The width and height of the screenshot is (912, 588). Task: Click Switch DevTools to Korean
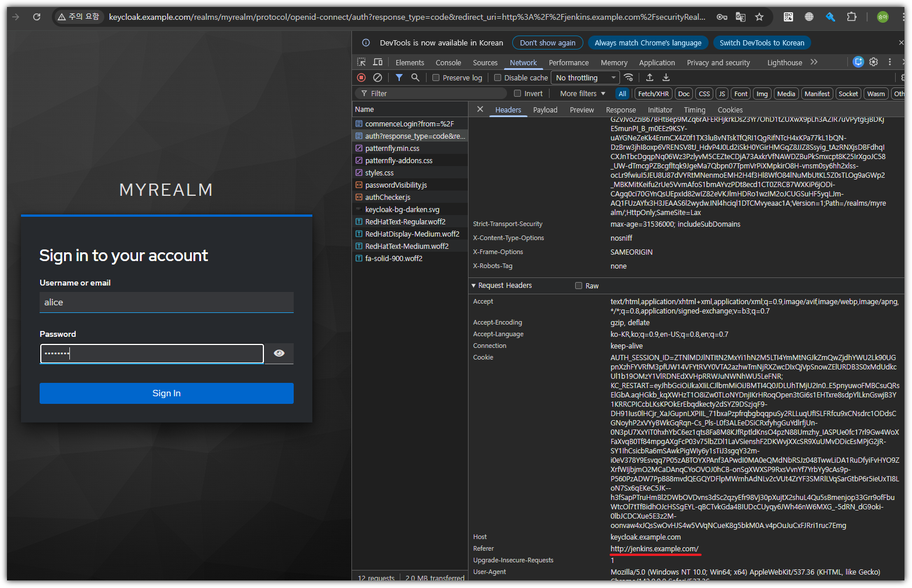click(762, 43)
